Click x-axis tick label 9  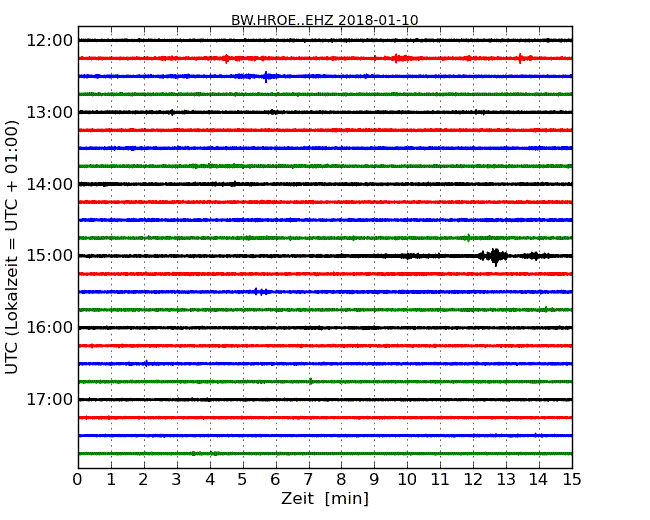pyautogui.click(x=374, y=480)
